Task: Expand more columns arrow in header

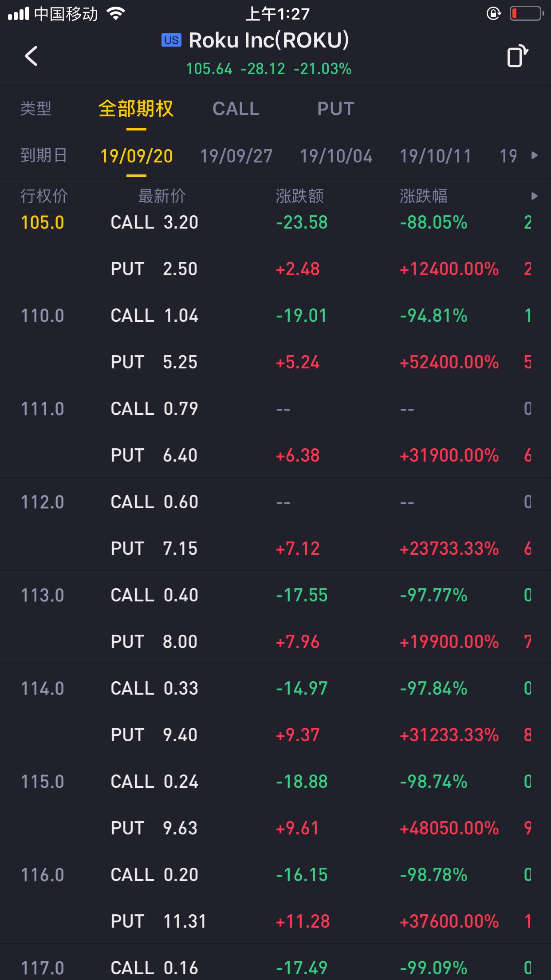Action: (x=535, y=196)
